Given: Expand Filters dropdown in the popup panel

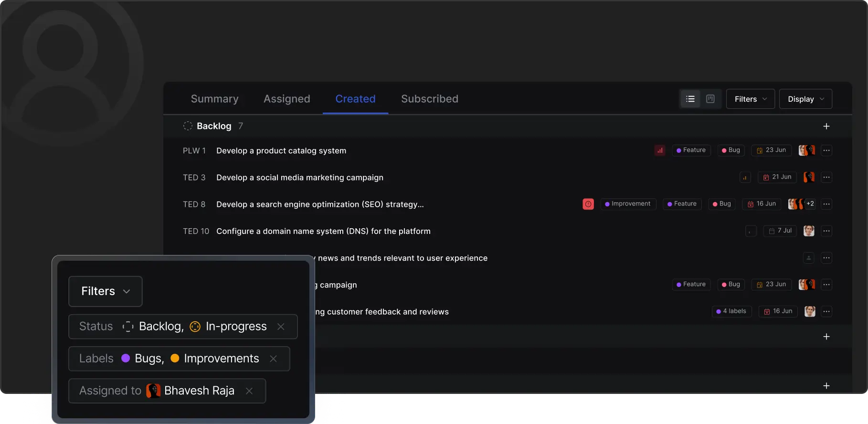Looking at the screenshot, I should pyautogui.click(x=106, y=291).
